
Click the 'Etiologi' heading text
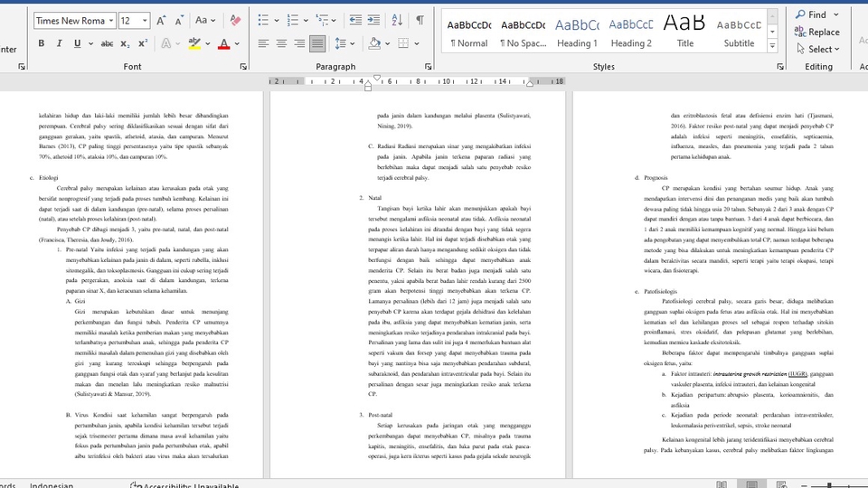tap(49, 178)
